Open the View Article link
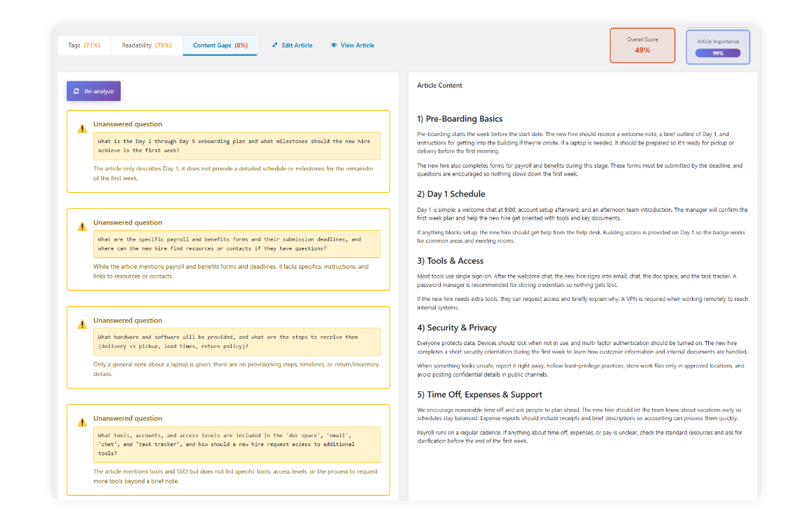This screenshot has width=812, height=524. pos(357,46)
